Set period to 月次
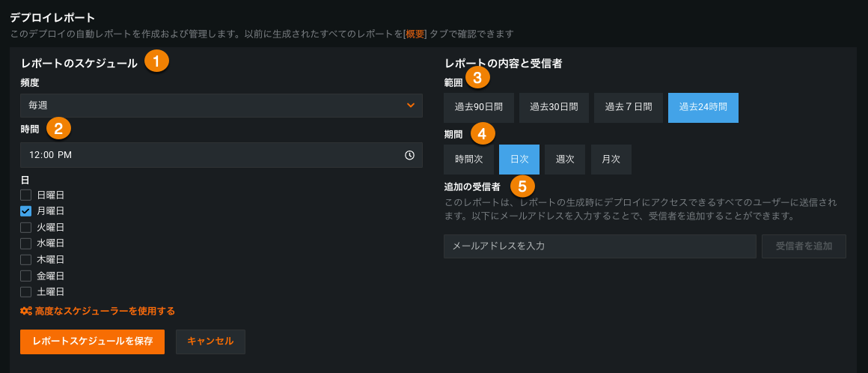 tap(611, 160)
